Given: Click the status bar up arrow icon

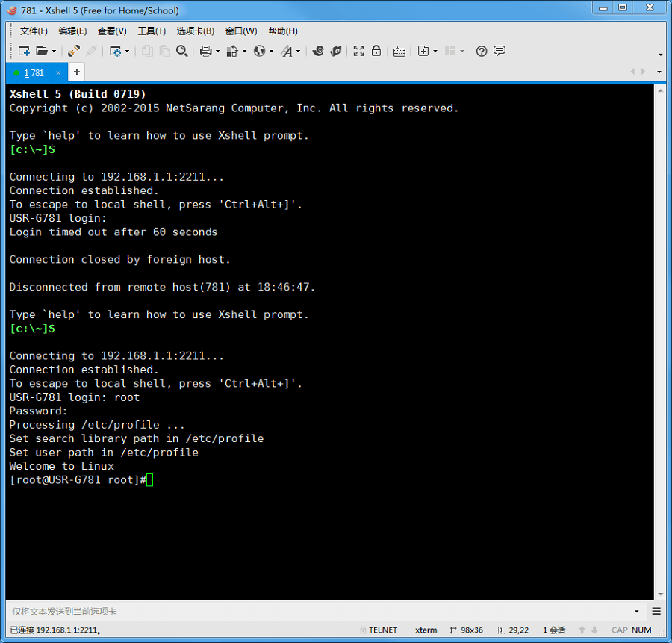Looking at the screenshot, I should 582,630.
